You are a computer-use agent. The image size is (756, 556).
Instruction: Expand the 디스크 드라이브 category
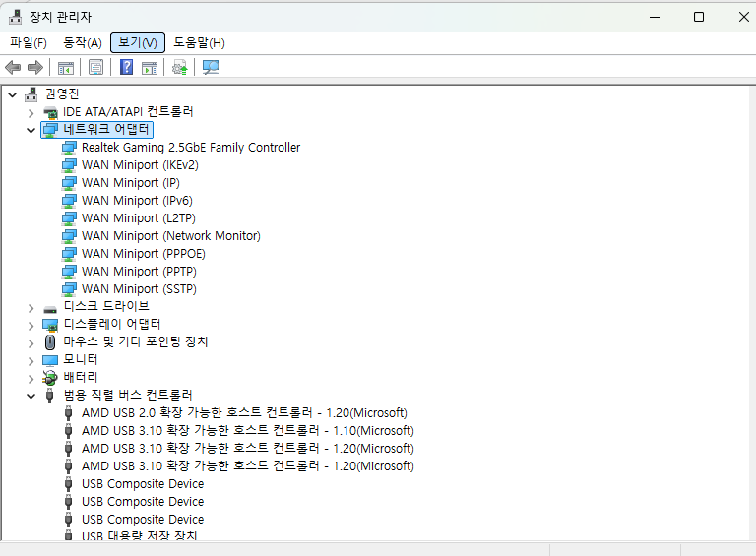tap(31, 307)
